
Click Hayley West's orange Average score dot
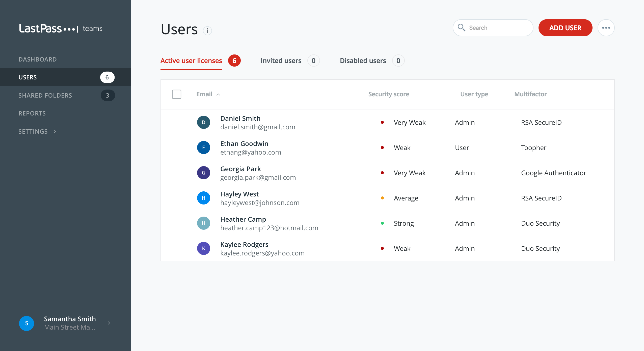(x=382, y=198)
